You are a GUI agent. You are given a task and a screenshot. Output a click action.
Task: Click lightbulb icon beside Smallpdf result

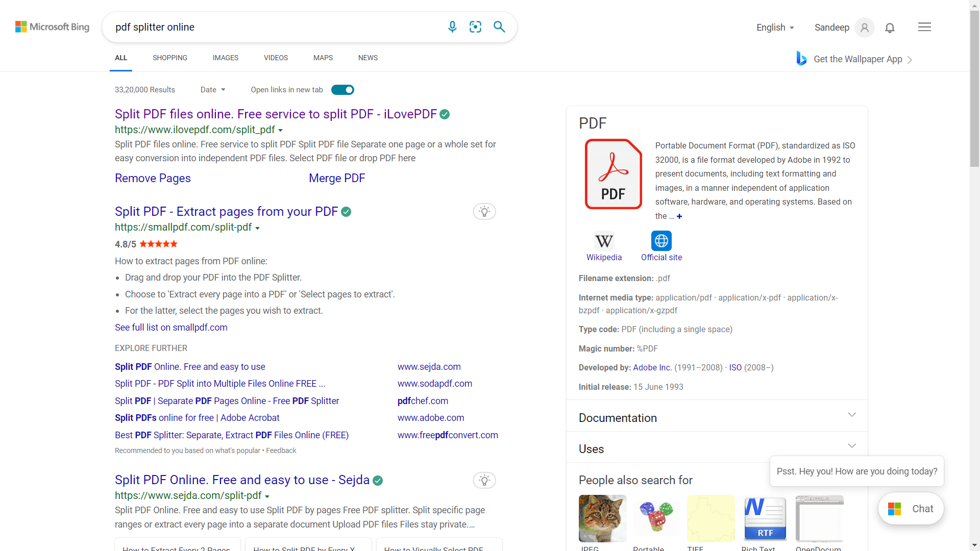(x=484, y=211)
